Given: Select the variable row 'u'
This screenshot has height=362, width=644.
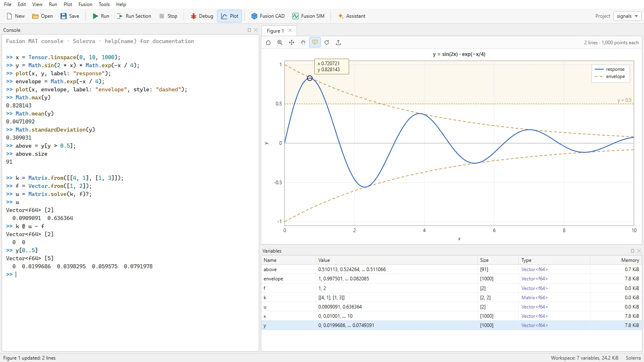Looking at the screenshot, I should pyautogui.click(x=451, y=307).
